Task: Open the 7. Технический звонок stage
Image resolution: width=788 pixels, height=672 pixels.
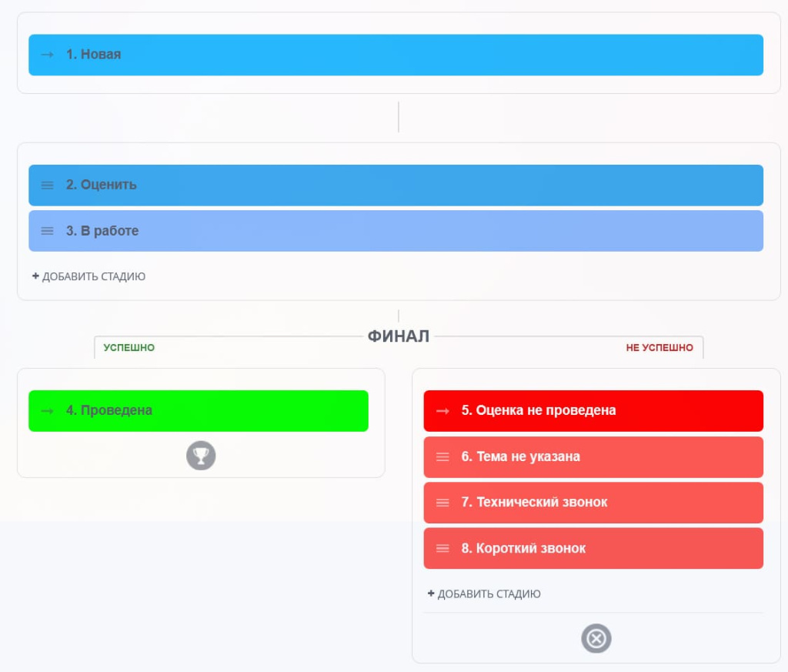Action: pyautogui.click(x=593, y=503)
